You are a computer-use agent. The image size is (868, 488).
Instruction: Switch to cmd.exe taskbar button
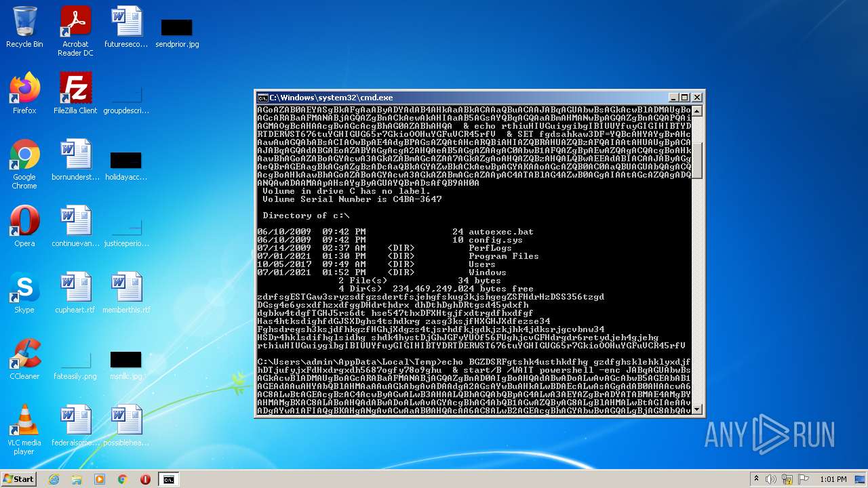pos(168,479)
